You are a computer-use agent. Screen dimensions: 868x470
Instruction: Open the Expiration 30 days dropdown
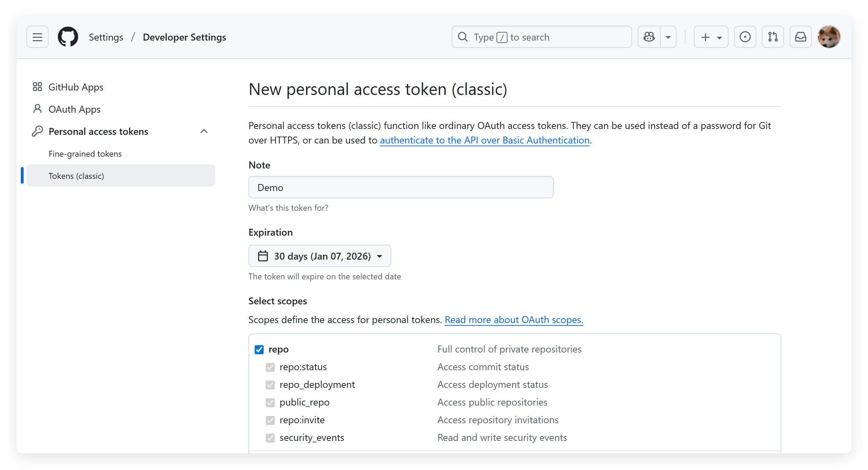[320, 256]
